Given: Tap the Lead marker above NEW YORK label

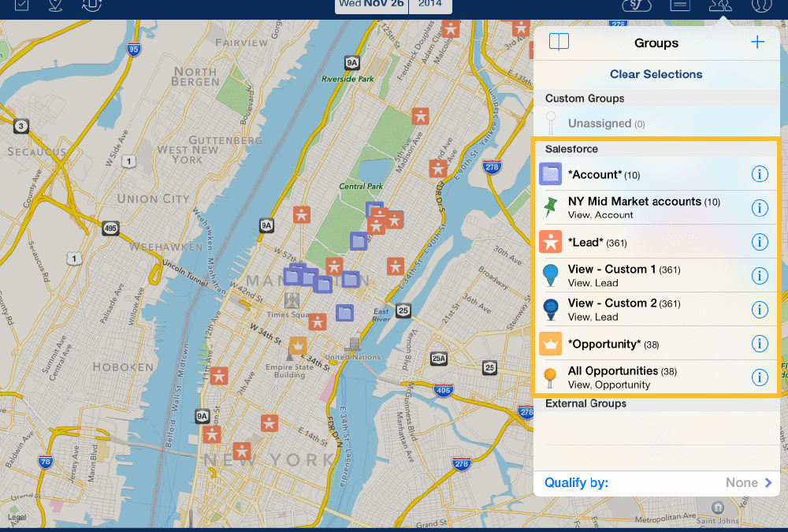Looking at the screenshot, I should coord(242,451).
